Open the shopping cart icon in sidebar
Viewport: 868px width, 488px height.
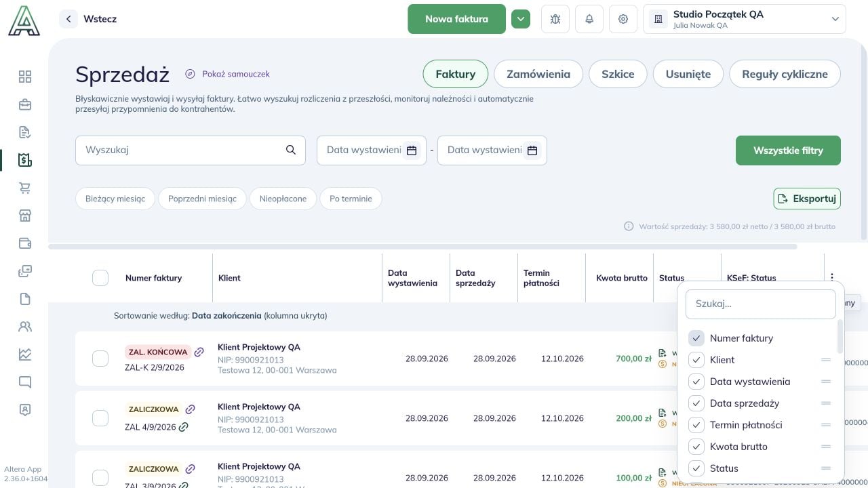25,188
